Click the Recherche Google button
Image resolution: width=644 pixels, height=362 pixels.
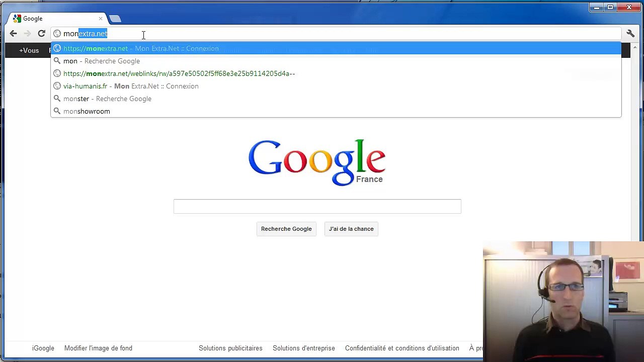point(286,229)
